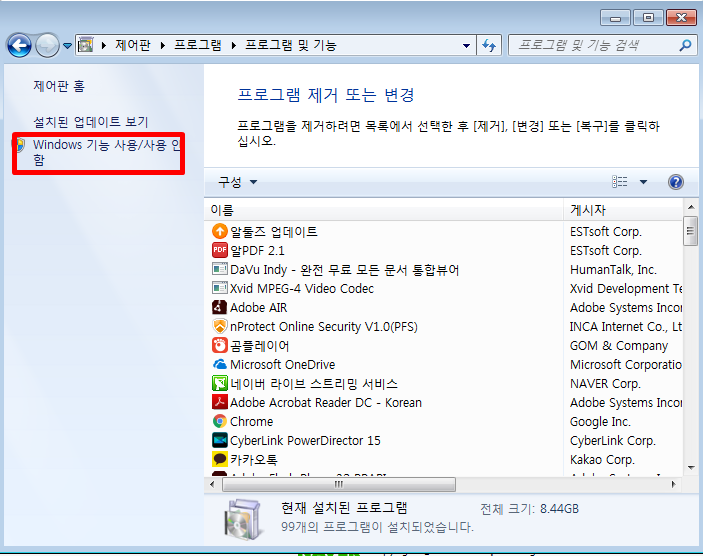Select the Microsoft OneDrive name
This screenshot has width=703, height=556.
282,365
